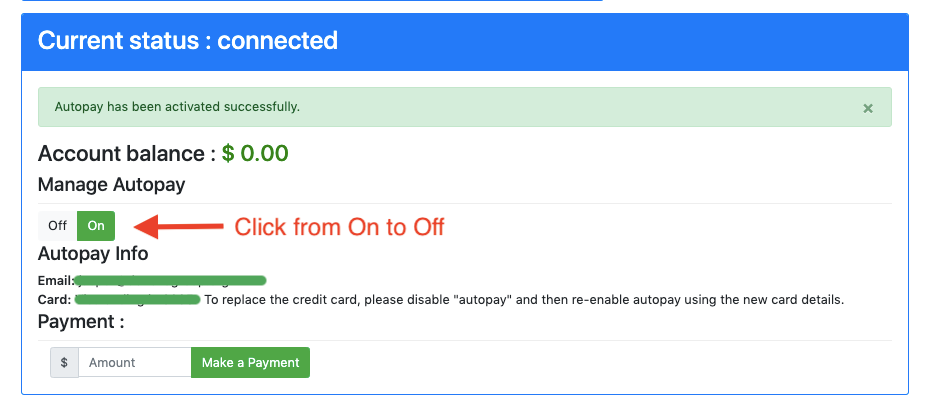The image size is (927, 405).
Task: Click the Current status connected header
Action: point(188,41)
